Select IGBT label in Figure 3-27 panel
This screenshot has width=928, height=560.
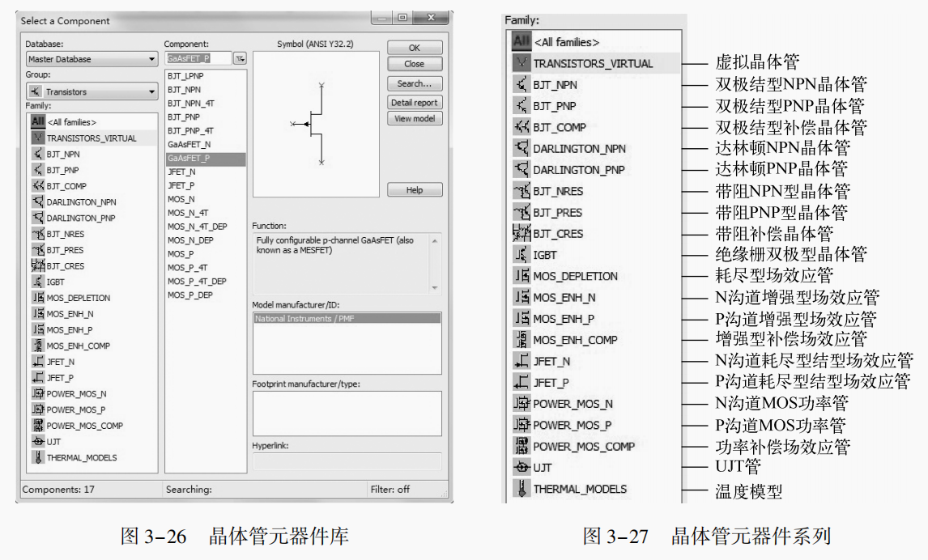pyautogui.click(x=544, y=255)
